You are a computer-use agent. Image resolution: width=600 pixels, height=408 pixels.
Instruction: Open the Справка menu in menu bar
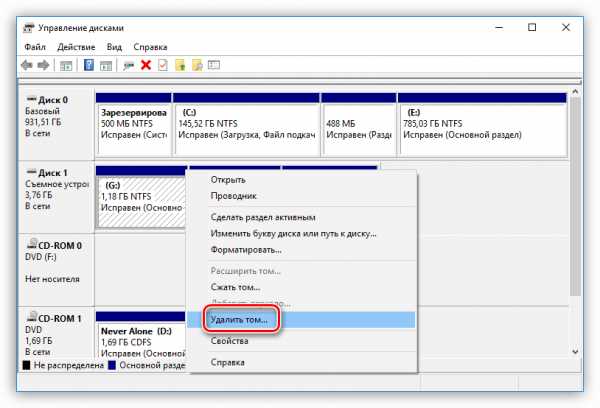point(150,47)
